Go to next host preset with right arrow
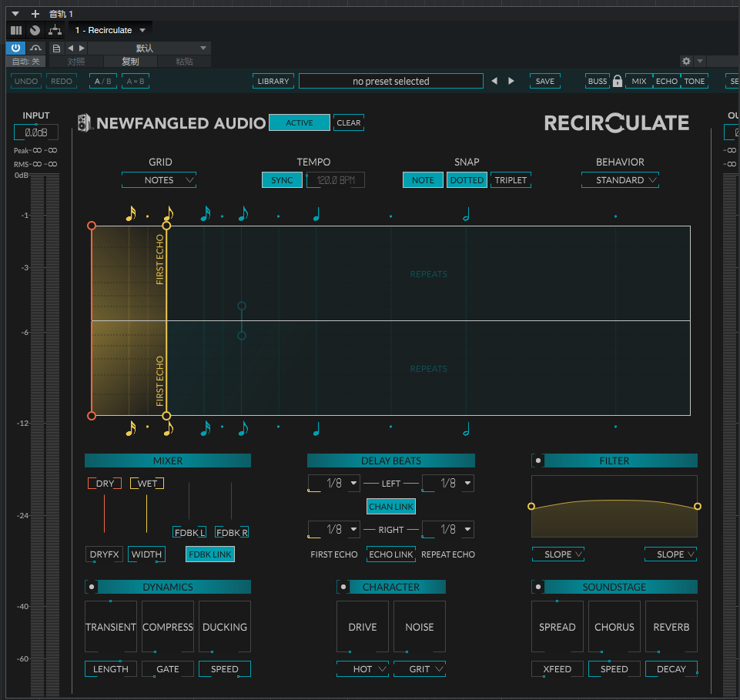 click(x=82, y=49)
